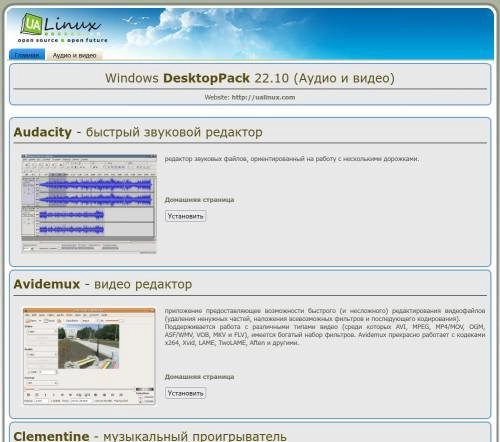The height and width of the screenshot is (442, 500).
Task: Open Avidemux's Домашняя страница link
Action: point(199,377)
